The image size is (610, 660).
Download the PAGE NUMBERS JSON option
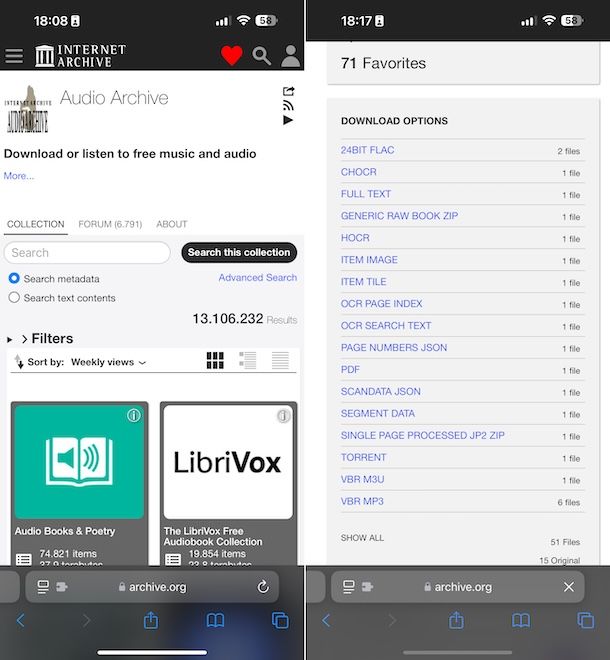(394, 347)
